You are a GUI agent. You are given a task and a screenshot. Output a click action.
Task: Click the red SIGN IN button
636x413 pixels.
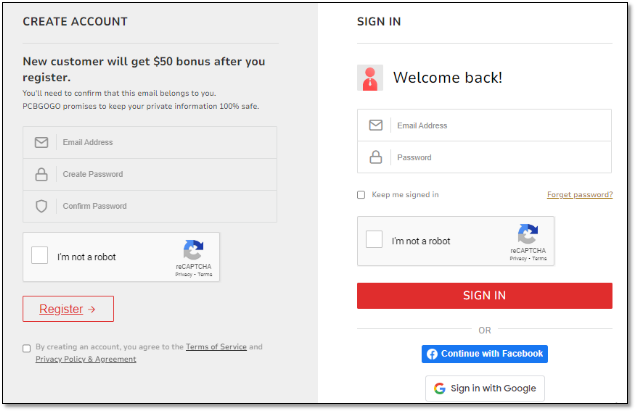(x=485, y=296)
